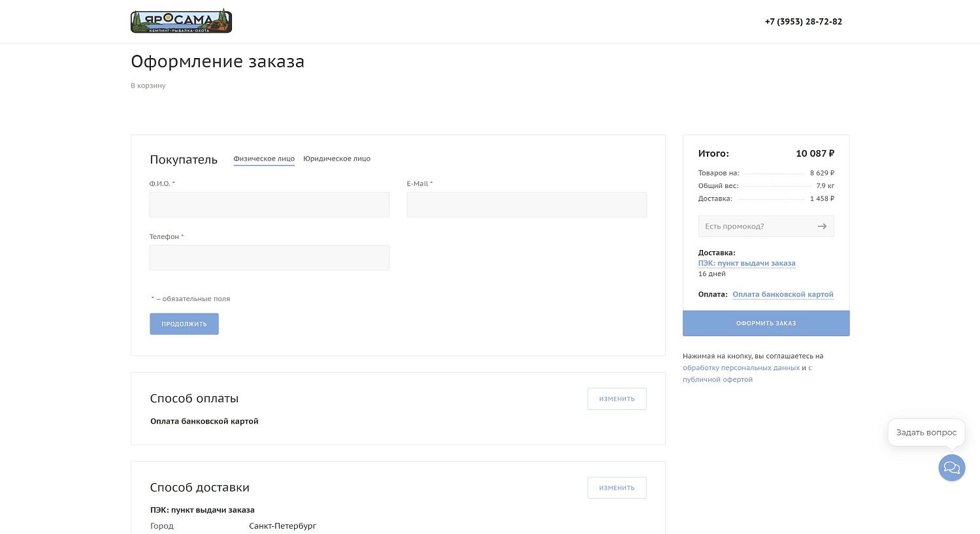This screenshot has height=534, width=980.
Task: Open the публичной офертой link
Action: [717, 380]
